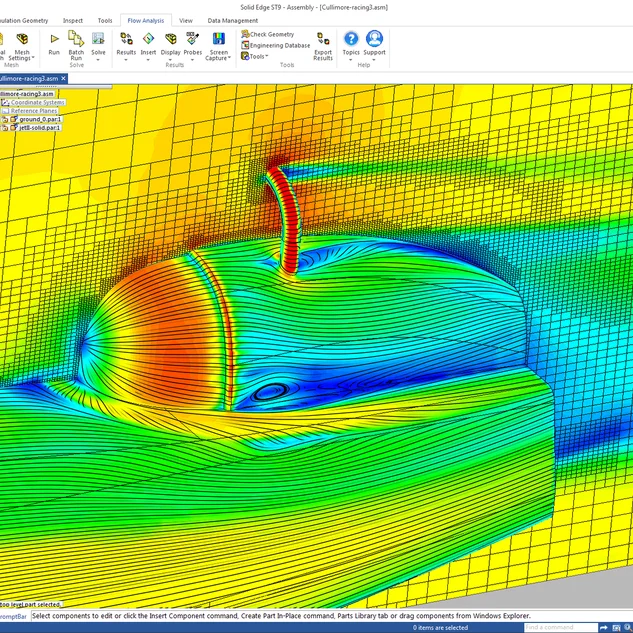Switch to the Tools ribbon tab
The height and width of the screenshot is (633, 633).
(105, 21)
